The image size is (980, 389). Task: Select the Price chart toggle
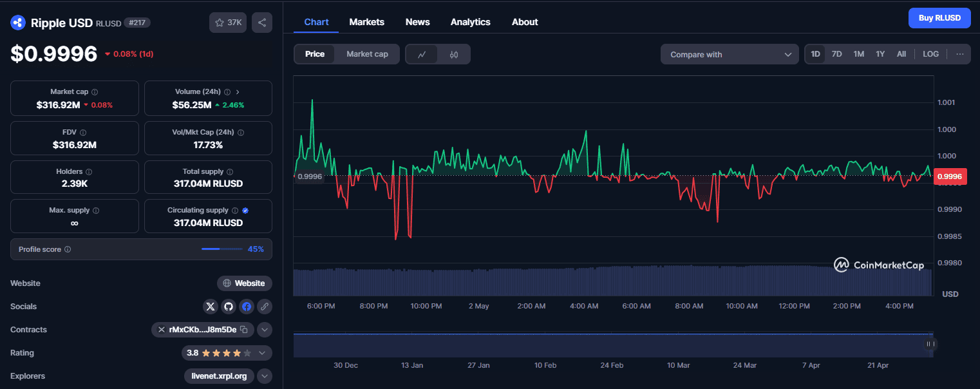pos(315,54)
